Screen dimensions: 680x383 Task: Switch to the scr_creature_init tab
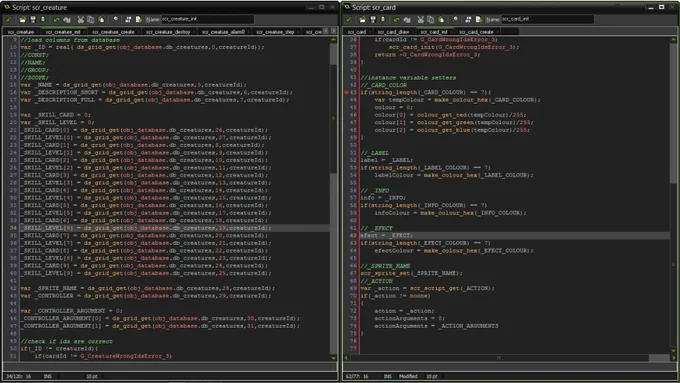point(63,32)
